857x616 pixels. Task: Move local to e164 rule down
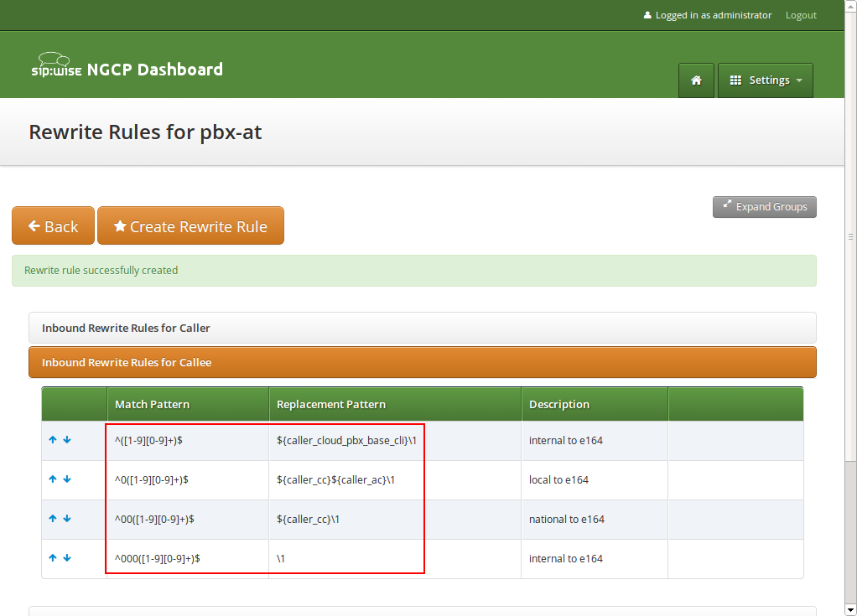tap(67, 479)
